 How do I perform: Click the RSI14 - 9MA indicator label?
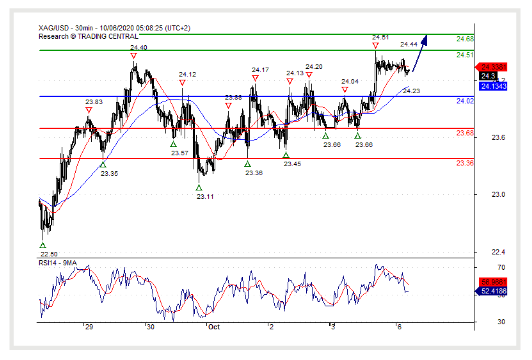click(x=58, y=263)
